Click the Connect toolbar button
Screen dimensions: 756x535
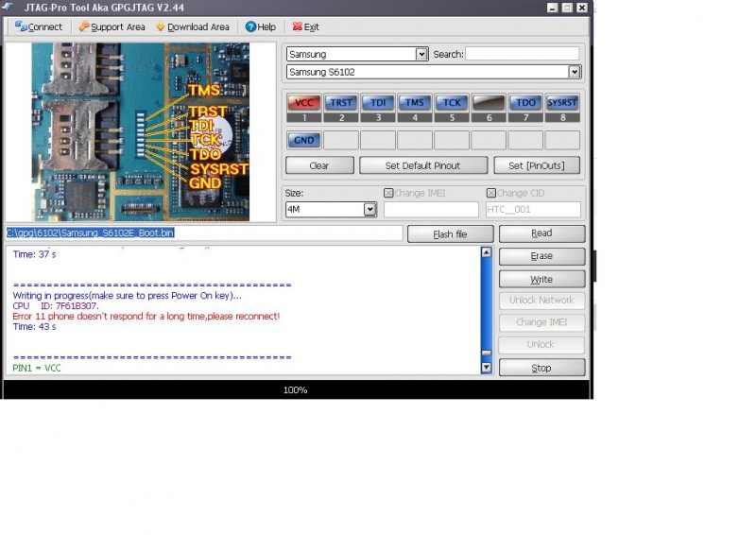pyautogui.click(x=38, y=27)
